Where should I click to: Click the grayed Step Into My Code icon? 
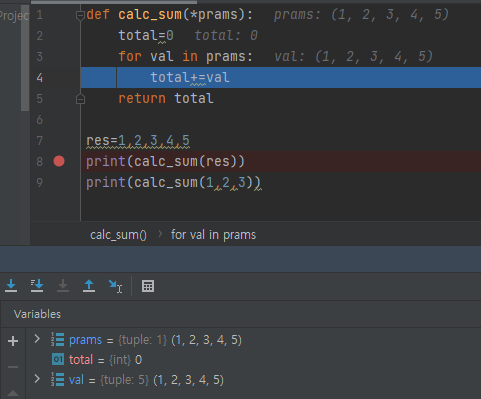click(x=63, y=286)
